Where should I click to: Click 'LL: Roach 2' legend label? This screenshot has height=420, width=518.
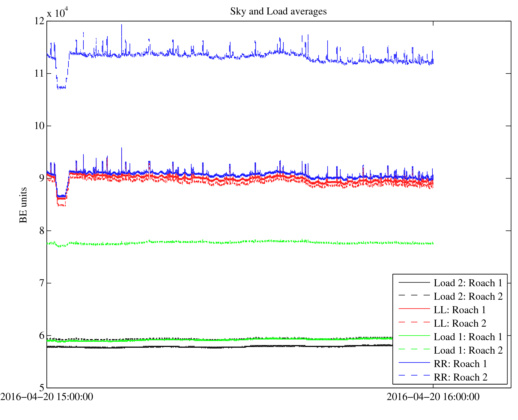[x=460, y=323]
